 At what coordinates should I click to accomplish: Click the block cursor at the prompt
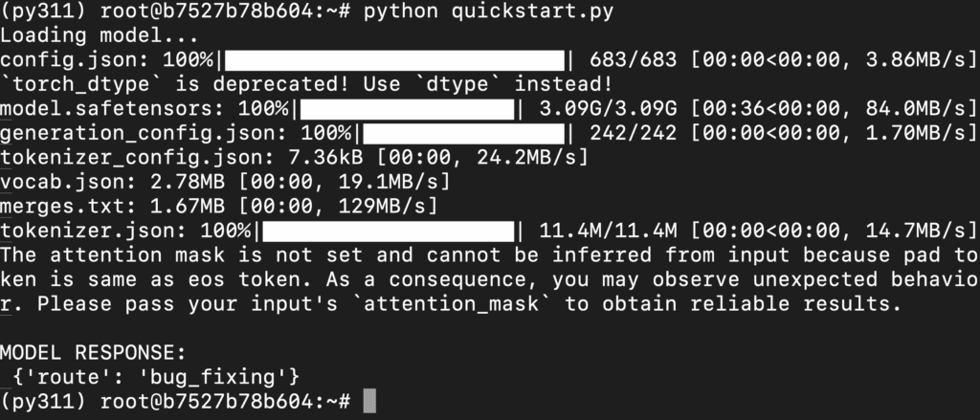tap(370, 400)
